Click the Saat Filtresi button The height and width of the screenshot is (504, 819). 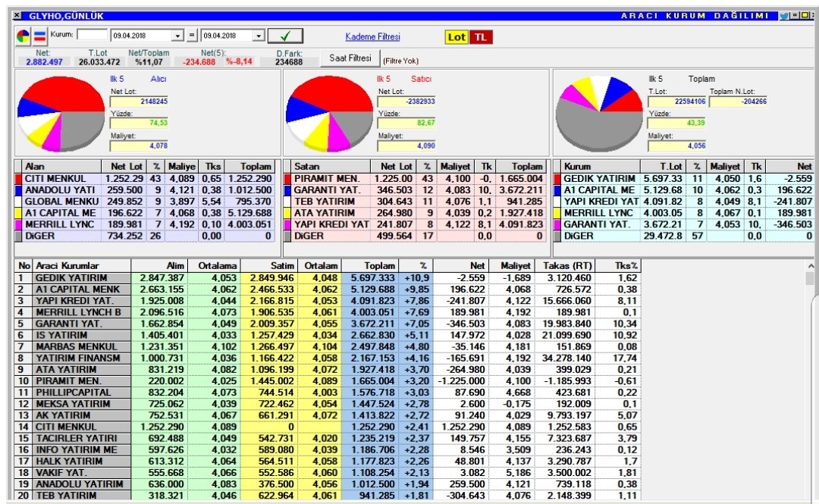tap(350, 58)
